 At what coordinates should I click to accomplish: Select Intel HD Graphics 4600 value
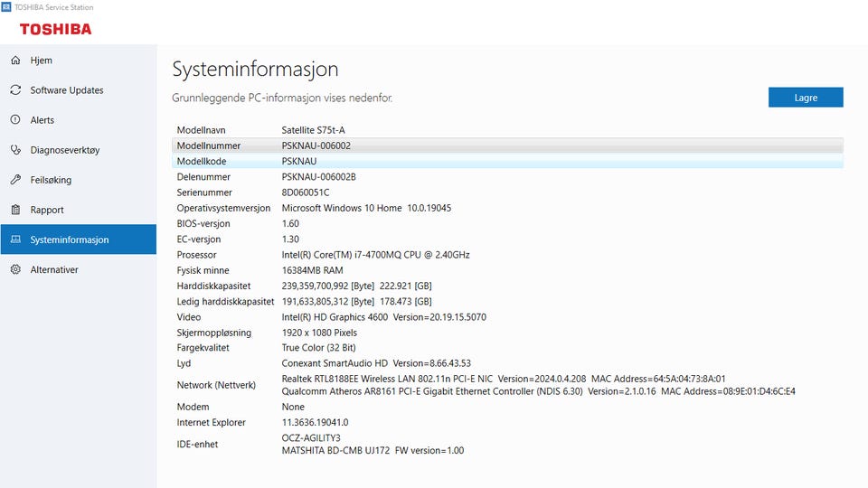(383, 317)
